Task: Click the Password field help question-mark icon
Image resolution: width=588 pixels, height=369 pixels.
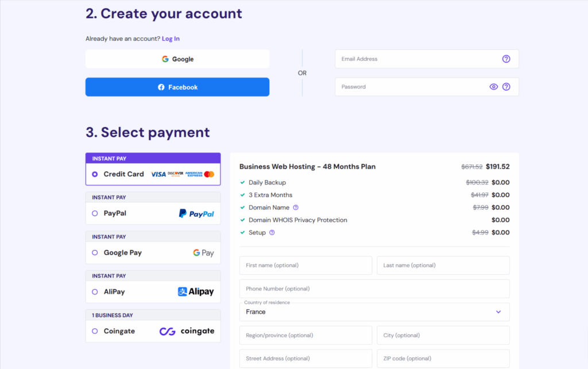Action: point(506,87)
